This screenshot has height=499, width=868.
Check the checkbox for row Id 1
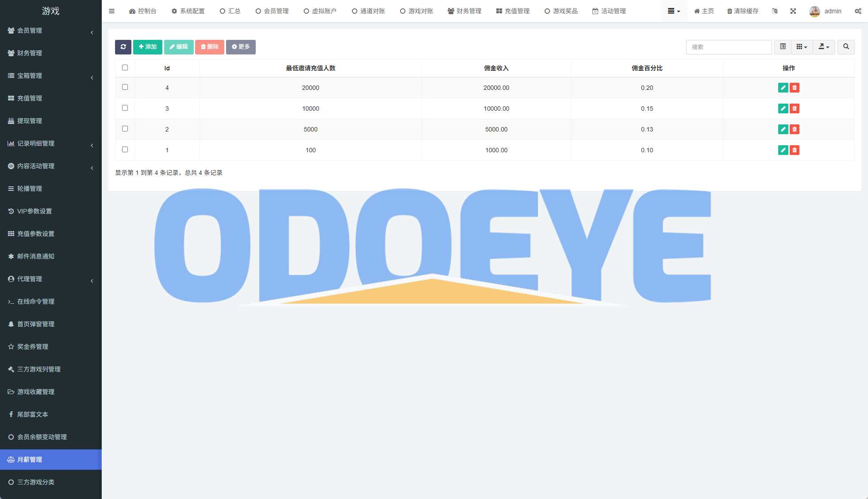click(125, 150)
